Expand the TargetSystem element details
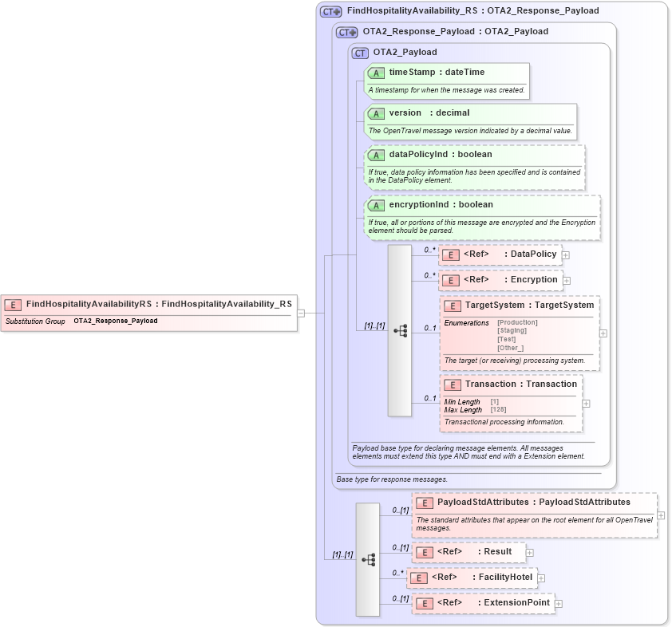The image size is (672, 627). (604, 332)
